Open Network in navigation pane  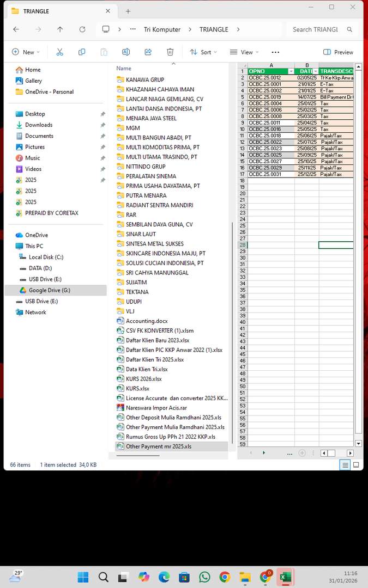point(35,313)
